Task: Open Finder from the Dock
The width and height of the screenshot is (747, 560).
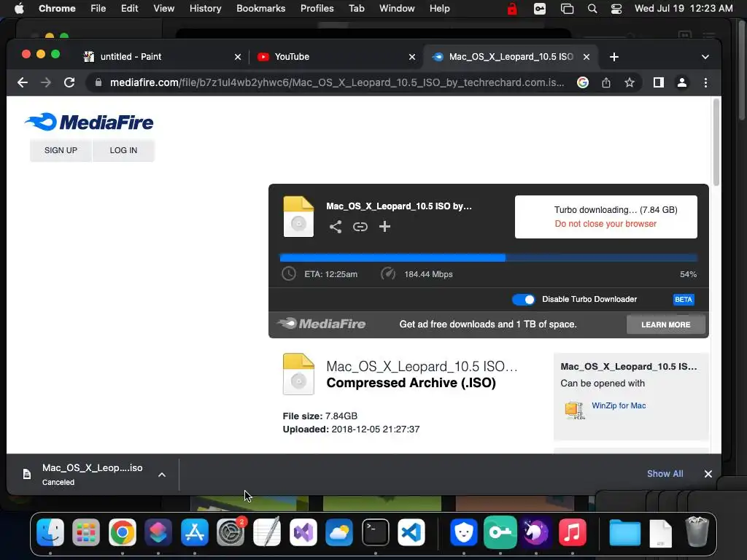Action: tap(50, 532)
